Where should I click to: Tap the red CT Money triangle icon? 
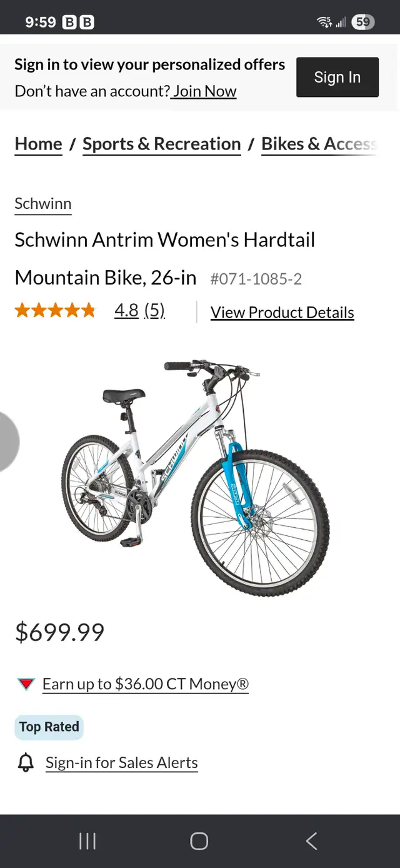click(x=26, y=684)
